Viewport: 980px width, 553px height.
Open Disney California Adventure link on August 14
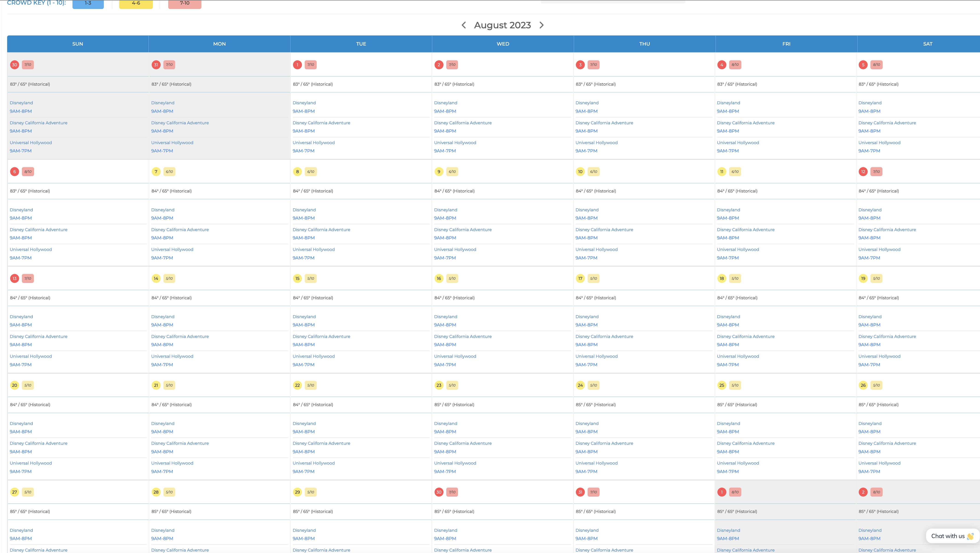[180, 336]
